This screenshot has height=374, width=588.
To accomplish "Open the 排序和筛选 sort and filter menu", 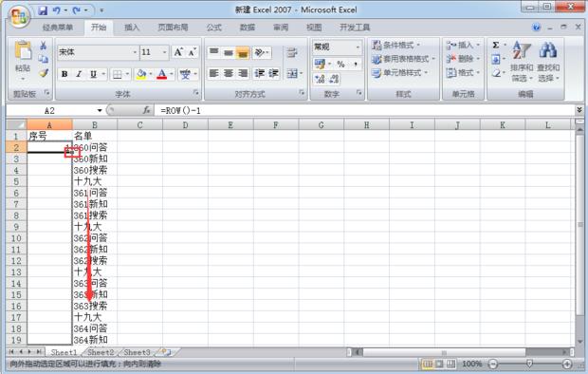I will [522, 62].
